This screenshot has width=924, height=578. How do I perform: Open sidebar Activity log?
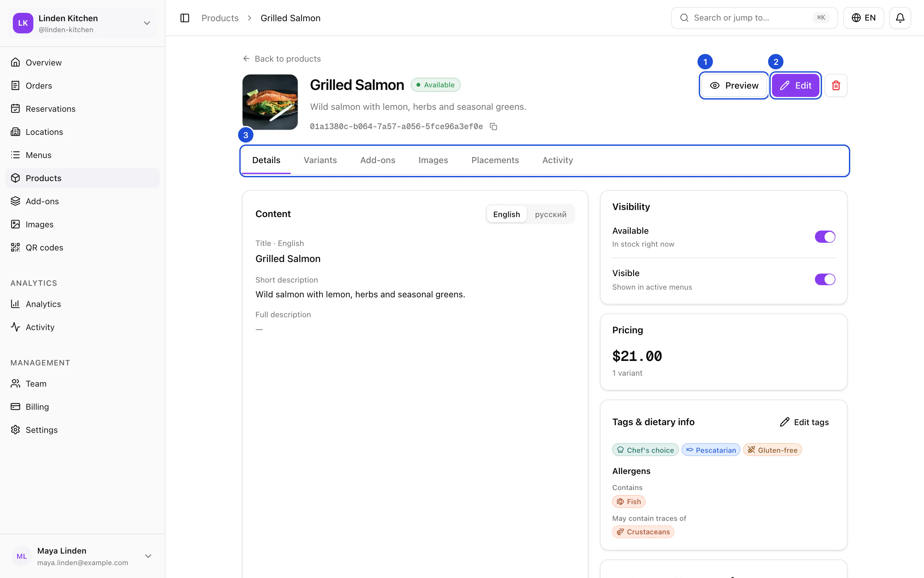point(82,327)
